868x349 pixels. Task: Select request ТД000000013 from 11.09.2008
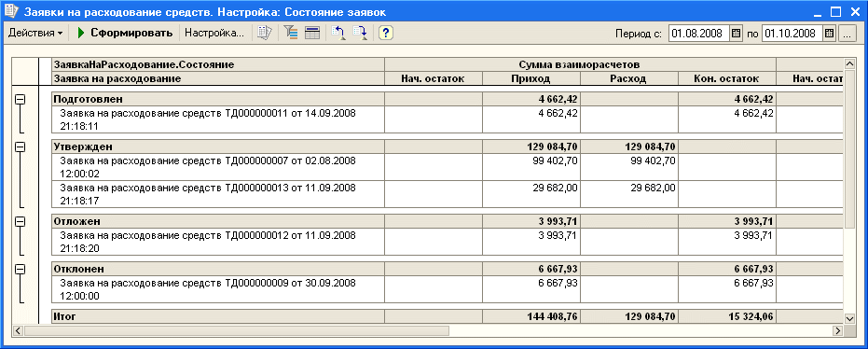[218, 194]
